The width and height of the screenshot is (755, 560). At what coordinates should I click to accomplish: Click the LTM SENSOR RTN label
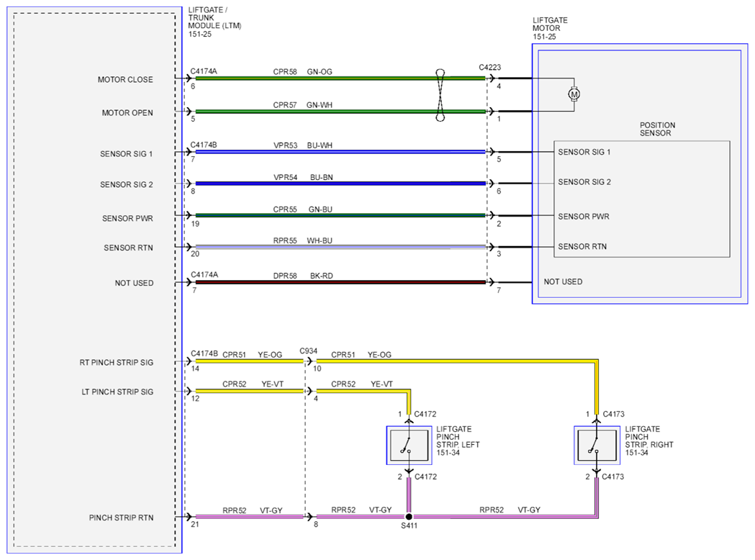128,248
